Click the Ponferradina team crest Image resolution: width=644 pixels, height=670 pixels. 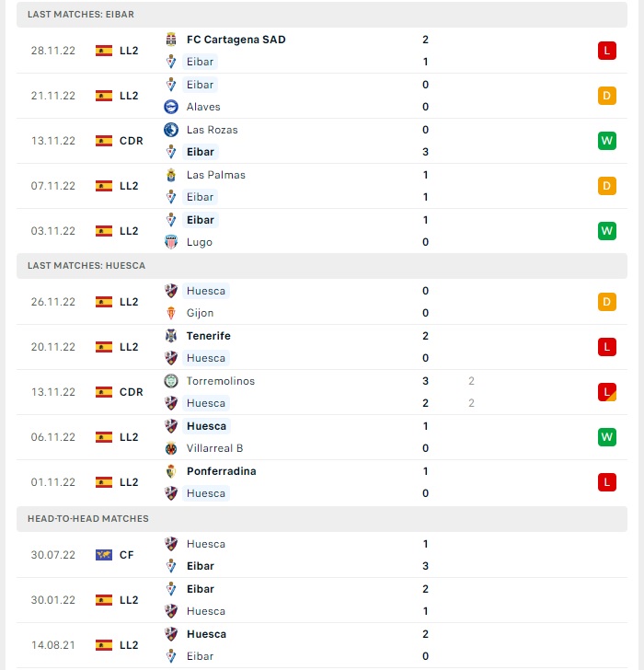[x=171, y=471]
